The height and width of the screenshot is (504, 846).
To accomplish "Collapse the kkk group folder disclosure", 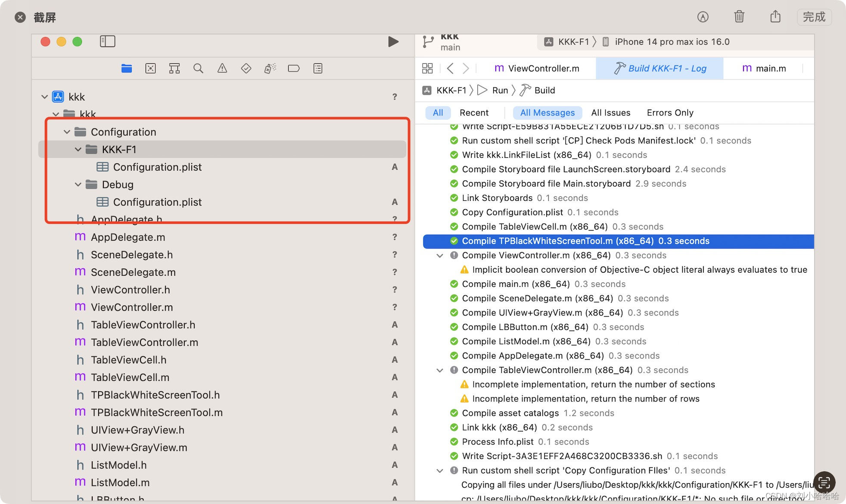I will click(x=56, y=114).
